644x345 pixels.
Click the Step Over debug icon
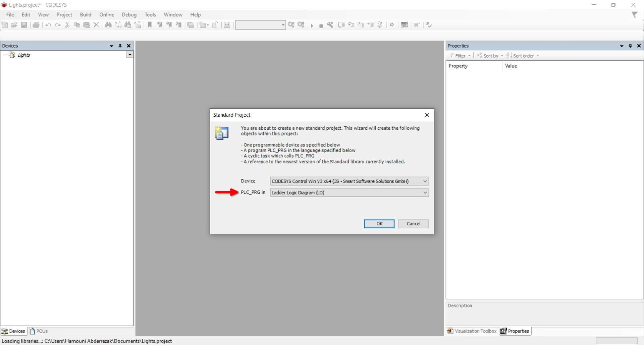(x=341, y=25)
